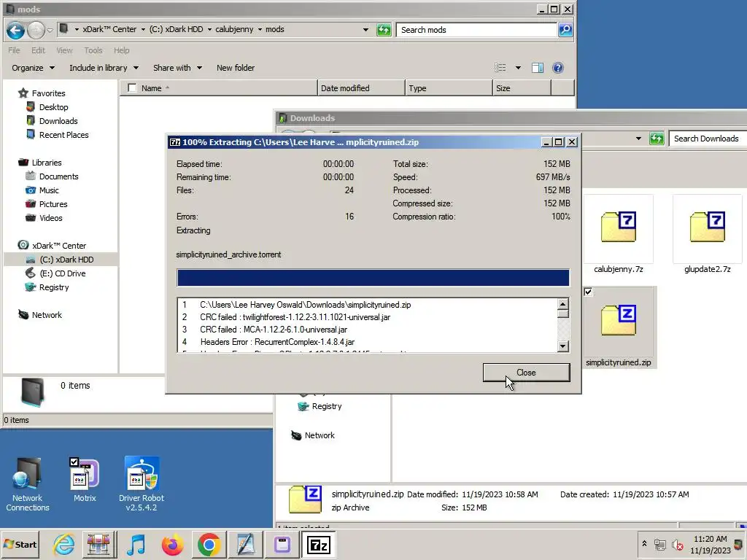Launch Firefox from the taskbar
The height and width of the screenshot is (560, 747).
172,544
